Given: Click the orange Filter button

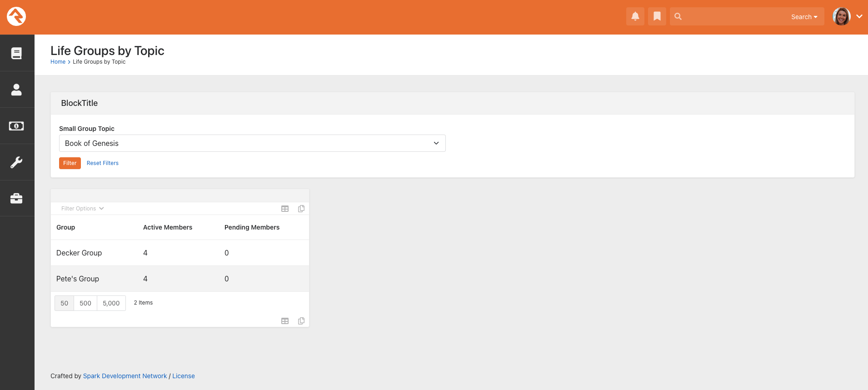Looking at the screenshot, I should click(70, 163).
